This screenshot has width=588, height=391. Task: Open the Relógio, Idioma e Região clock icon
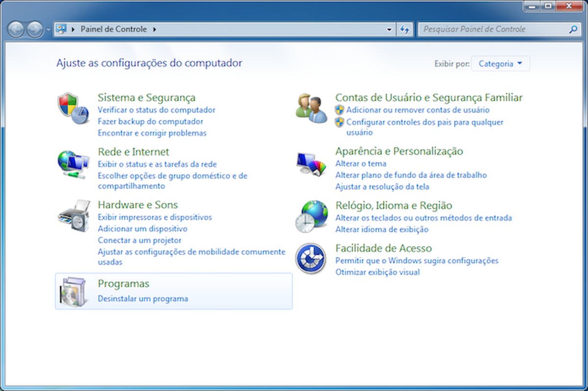click(x=312, y=216)
